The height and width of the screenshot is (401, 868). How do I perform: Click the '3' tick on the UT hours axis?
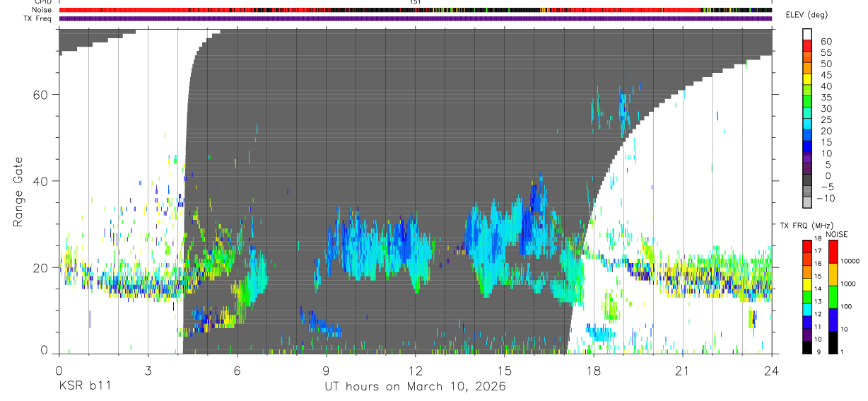pyautogui.click(x=148, y=371)
